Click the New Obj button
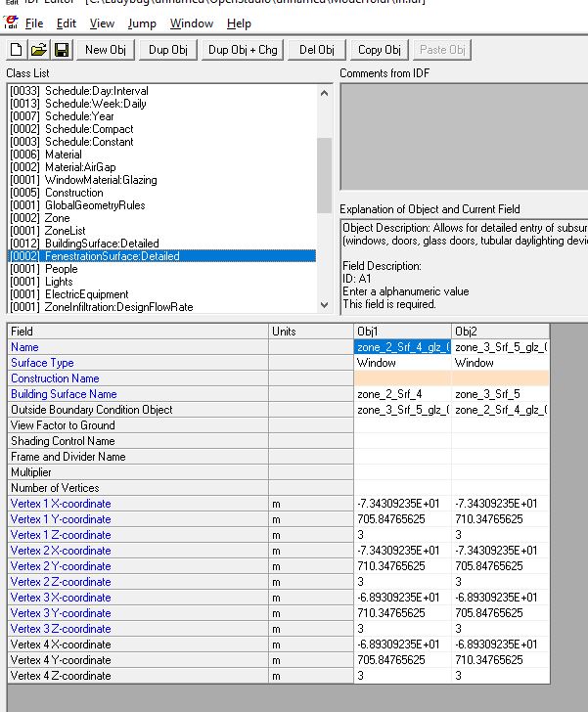 (x=106, y=50)
